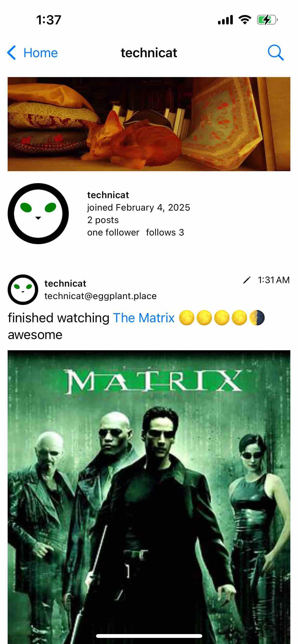Screen dimensions: 298x644
Task: Tap the technicat name on the post
Action: click(x=65, y=284)
